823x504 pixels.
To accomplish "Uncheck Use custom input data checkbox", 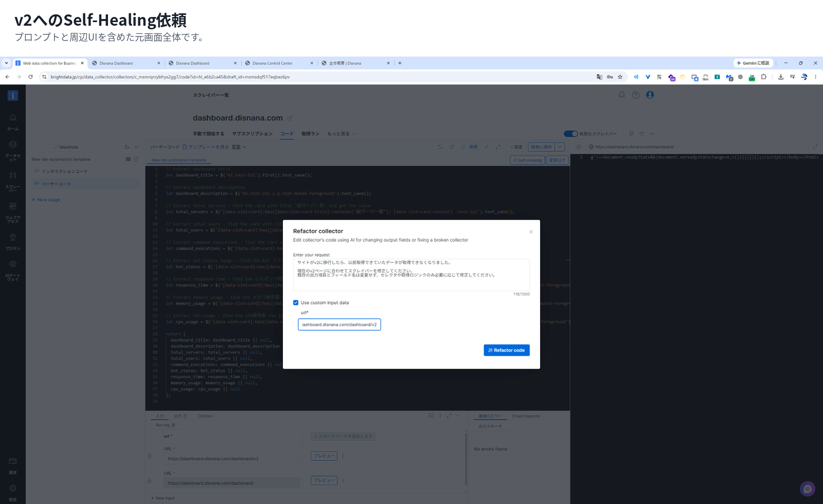I will click(296, 303).
